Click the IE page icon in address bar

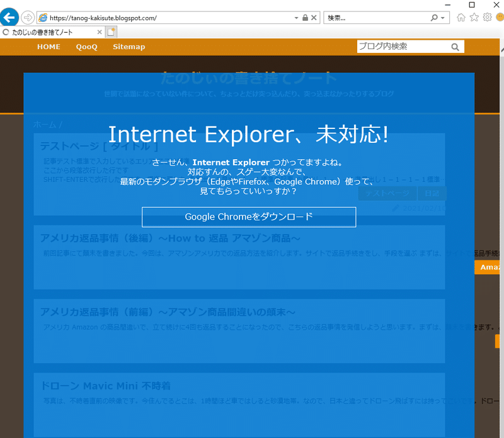[x=43, y=18]
